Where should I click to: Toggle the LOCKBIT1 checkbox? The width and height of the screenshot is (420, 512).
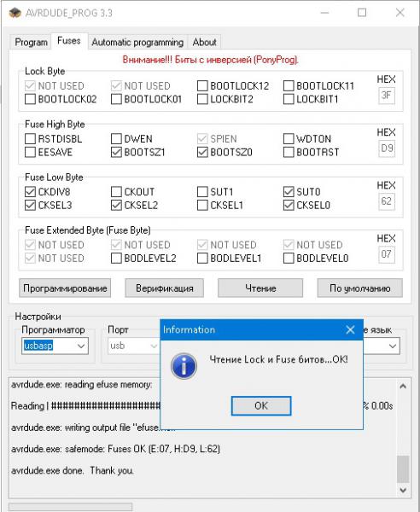click(x=289, y=99)
